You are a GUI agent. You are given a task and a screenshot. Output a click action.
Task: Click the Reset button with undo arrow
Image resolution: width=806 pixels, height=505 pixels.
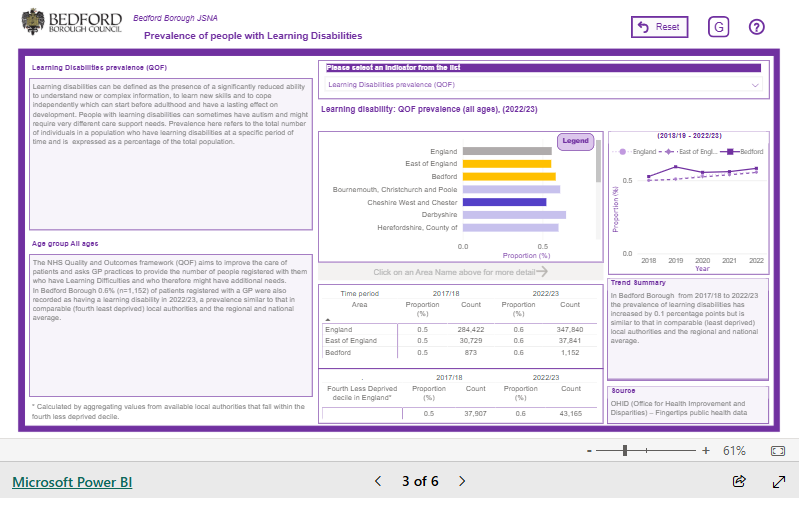(659, 27)
